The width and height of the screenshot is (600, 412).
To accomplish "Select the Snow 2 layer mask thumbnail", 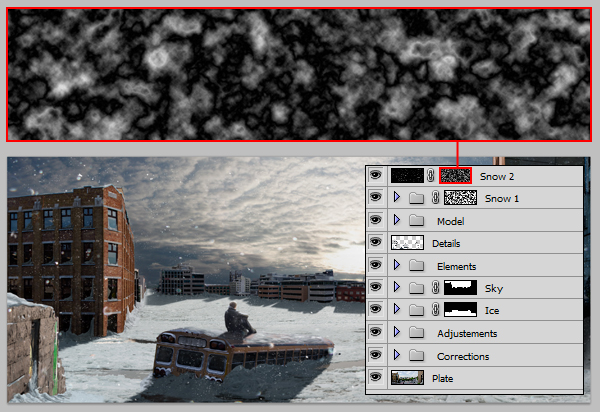I will pos(455,176).
